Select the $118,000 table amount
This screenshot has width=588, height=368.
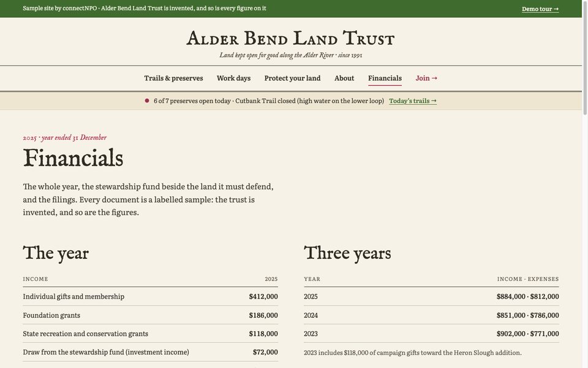(x=263, y=334)
